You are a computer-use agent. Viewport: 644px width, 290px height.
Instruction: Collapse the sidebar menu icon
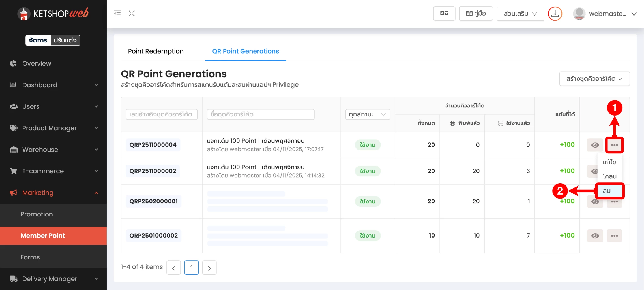click(x=117, y=13)
